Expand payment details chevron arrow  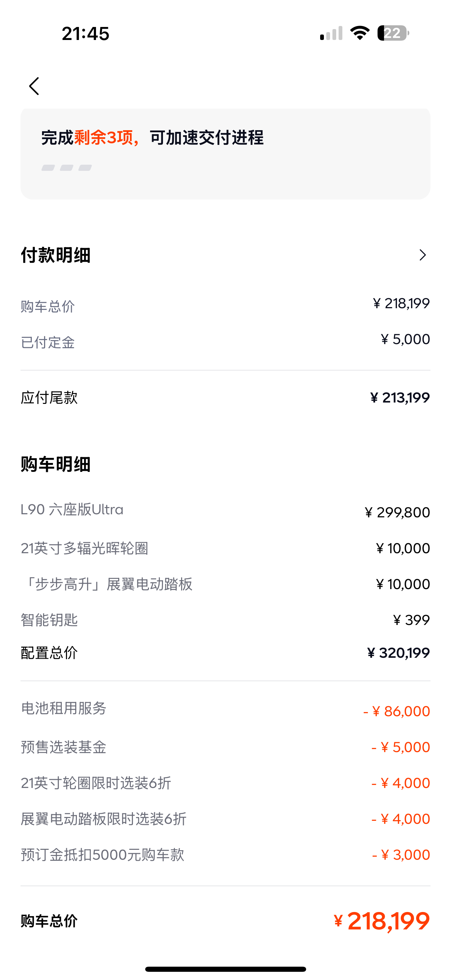coord(423,255)
